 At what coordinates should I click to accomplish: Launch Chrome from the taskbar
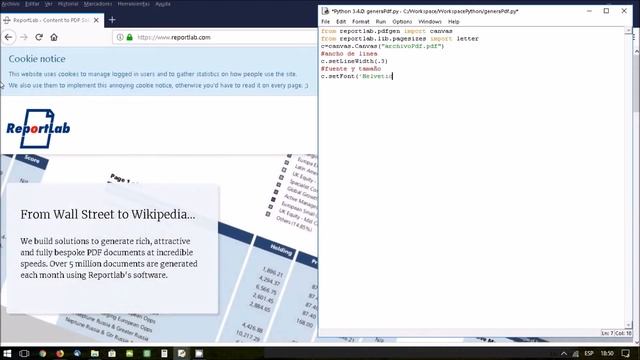(x=42, y=353)
